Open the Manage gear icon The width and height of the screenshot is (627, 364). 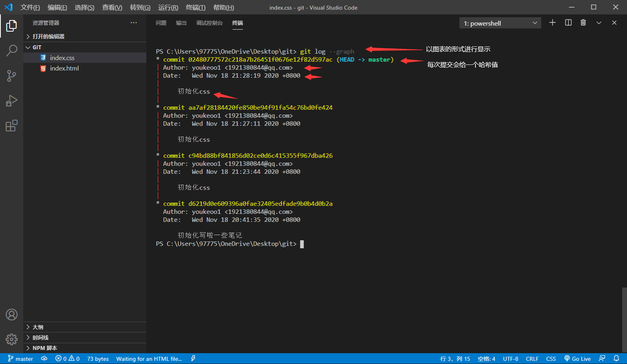(x=12, y=340)
